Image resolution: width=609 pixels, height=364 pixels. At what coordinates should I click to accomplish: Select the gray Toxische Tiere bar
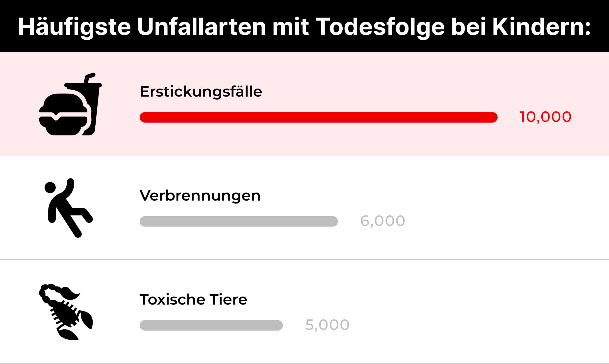[x=211, y=325]
